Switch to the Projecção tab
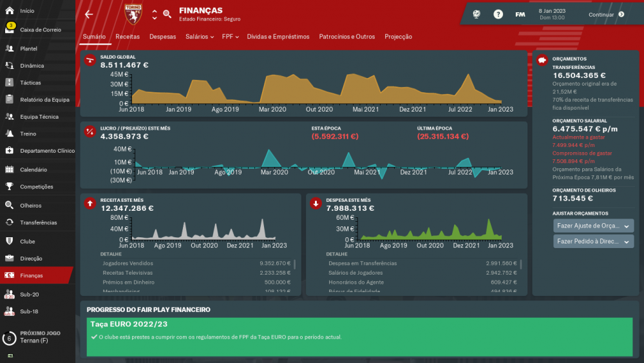This screenshot has height=363, width=644. 398,37
